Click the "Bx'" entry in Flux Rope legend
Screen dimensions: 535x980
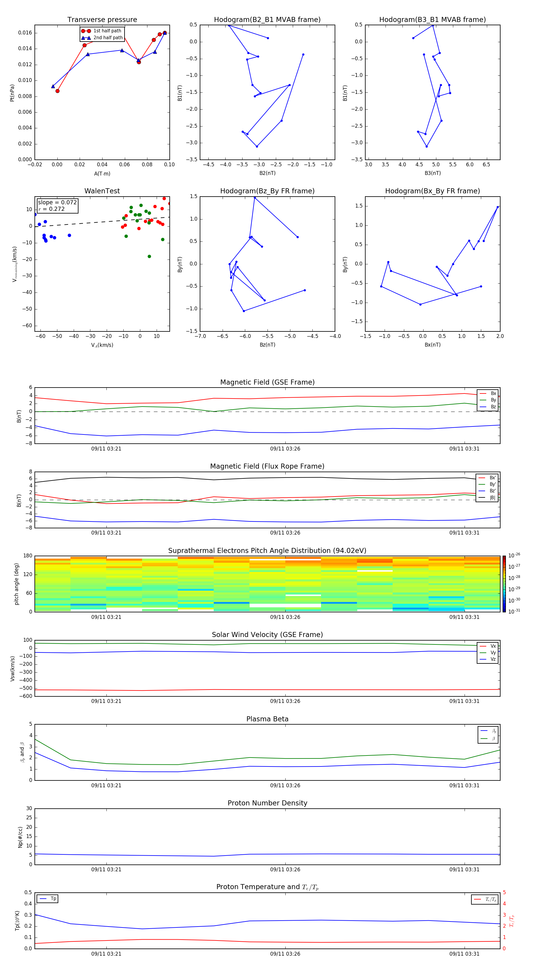point(487,478)
